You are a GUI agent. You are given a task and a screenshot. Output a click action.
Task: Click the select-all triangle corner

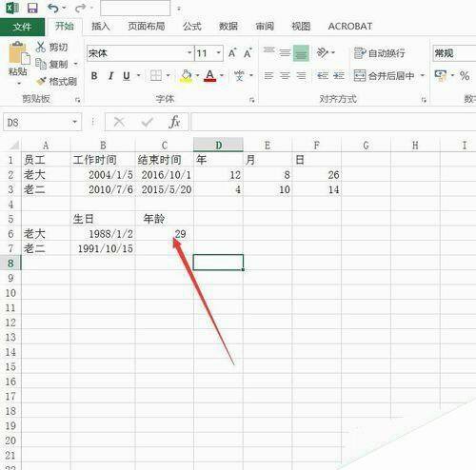pos(14,146)
